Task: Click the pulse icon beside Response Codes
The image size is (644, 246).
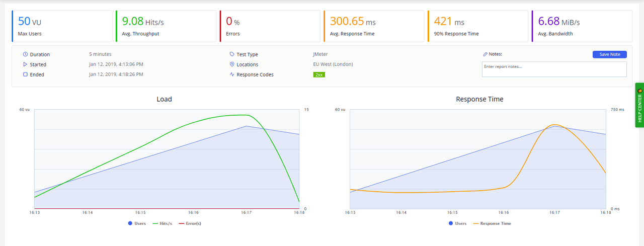Action: click(x=232, y=74)
